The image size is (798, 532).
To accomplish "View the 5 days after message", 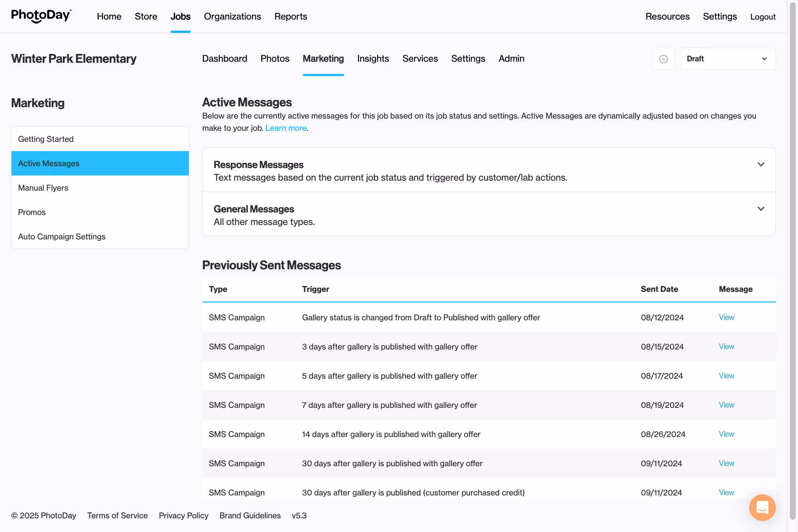I will (x=726, y=376).
